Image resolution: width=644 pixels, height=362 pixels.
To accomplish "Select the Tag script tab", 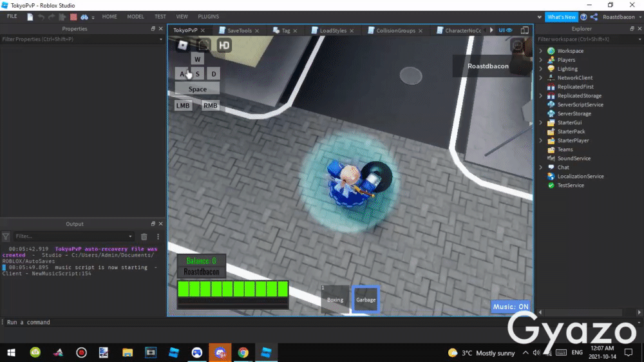I will click(x=286, y=30).
